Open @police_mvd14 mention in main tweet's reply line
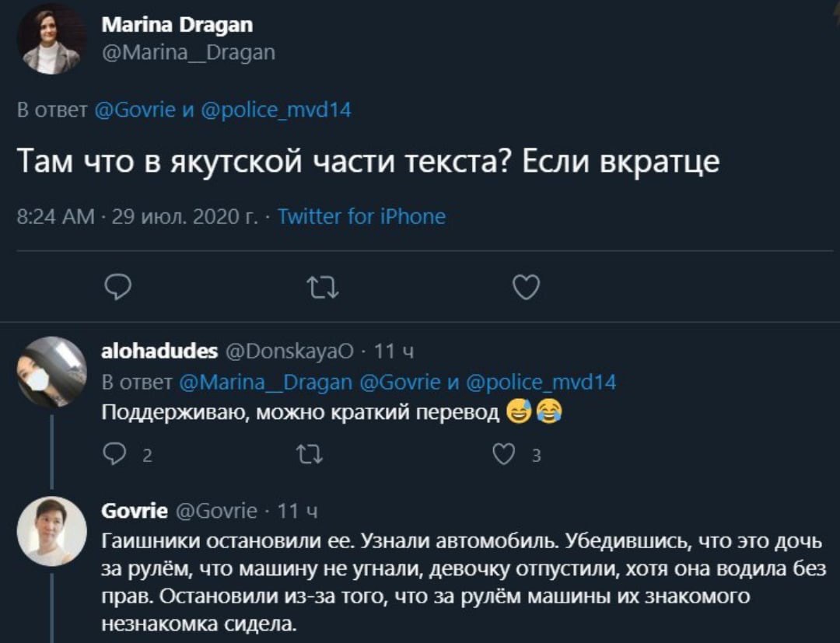 click(x=276, y=110)
